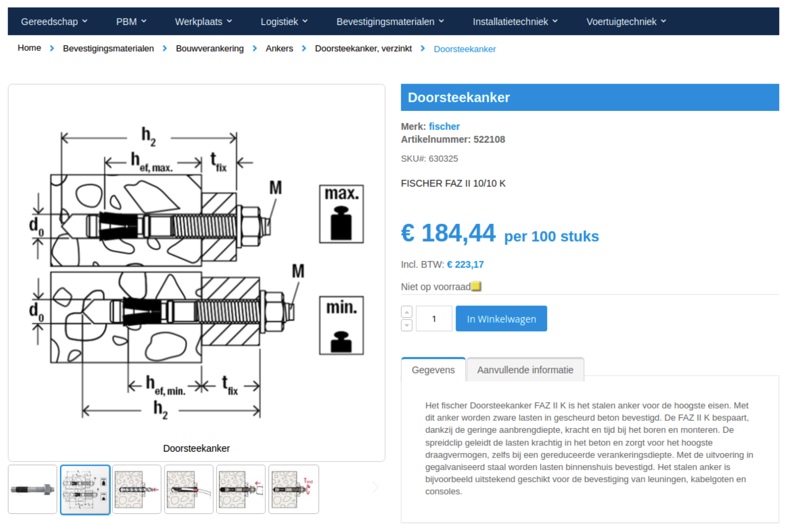Select the anchor bolt photo thumbnail
The height and width of the screenshot is (532, 788).
(x=33, y=489)
